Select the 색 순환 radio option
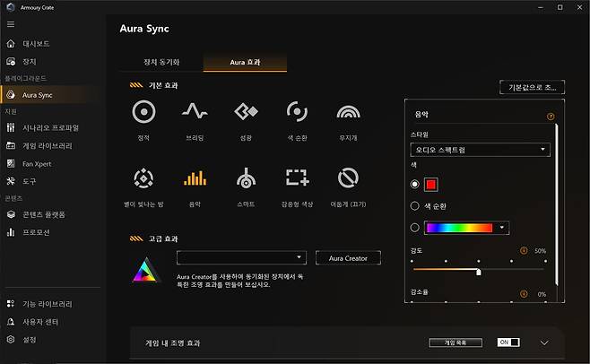This screenshot has height=364, width=590. 413,205
